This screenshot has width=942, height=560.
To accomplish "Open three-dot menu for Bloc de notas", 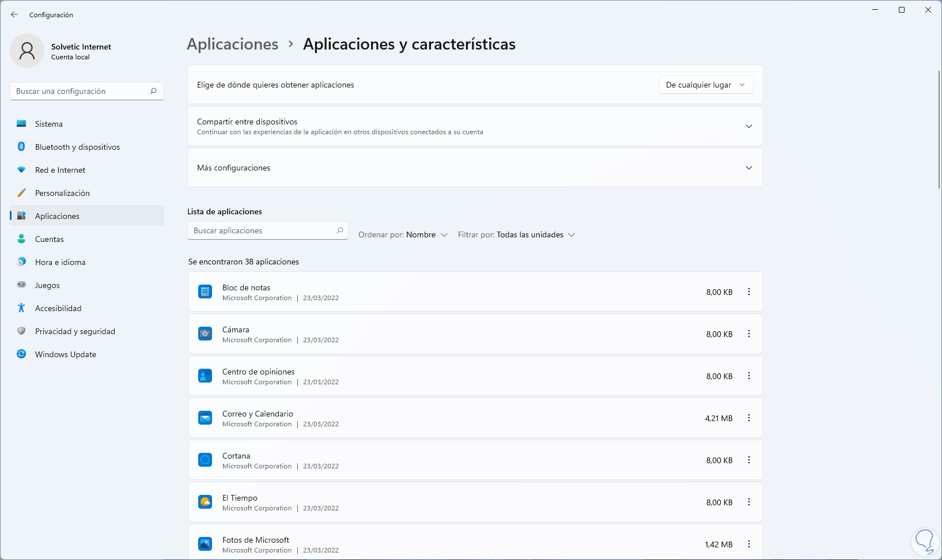I will [749, 292].
